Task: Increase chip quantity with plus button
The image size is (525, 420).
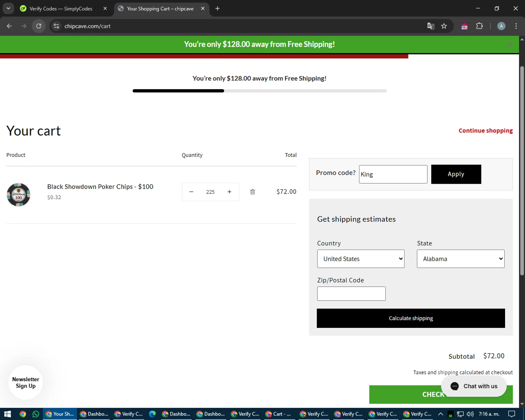Action: (x=229, y=192)
